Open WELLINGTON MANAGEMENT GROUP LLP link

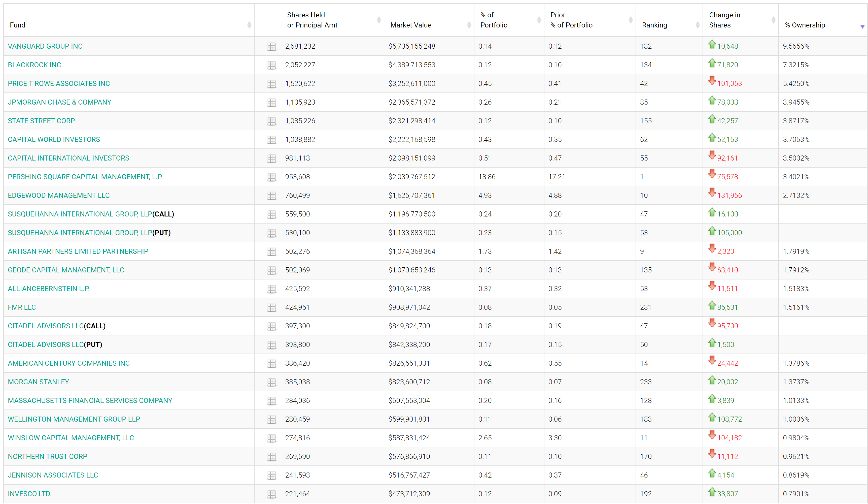pos(74,419)
